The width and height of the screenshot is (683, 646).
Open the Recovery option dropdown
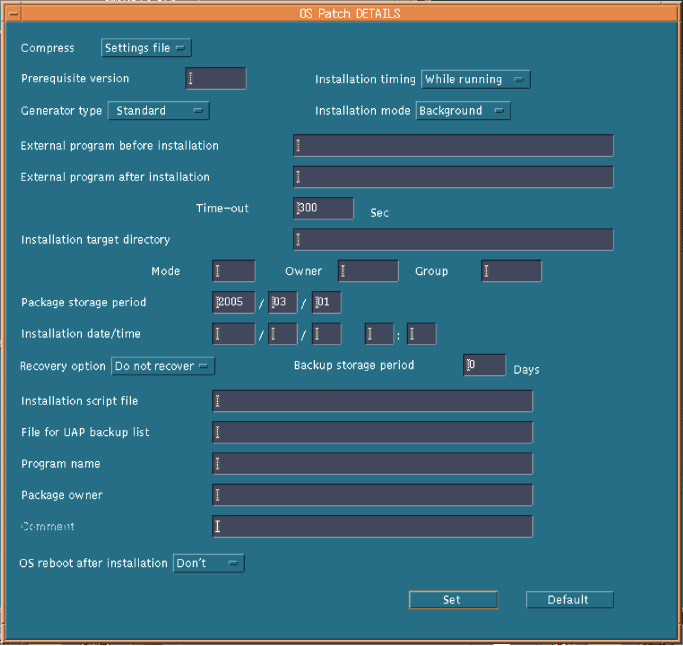click(x=163, y=366)
